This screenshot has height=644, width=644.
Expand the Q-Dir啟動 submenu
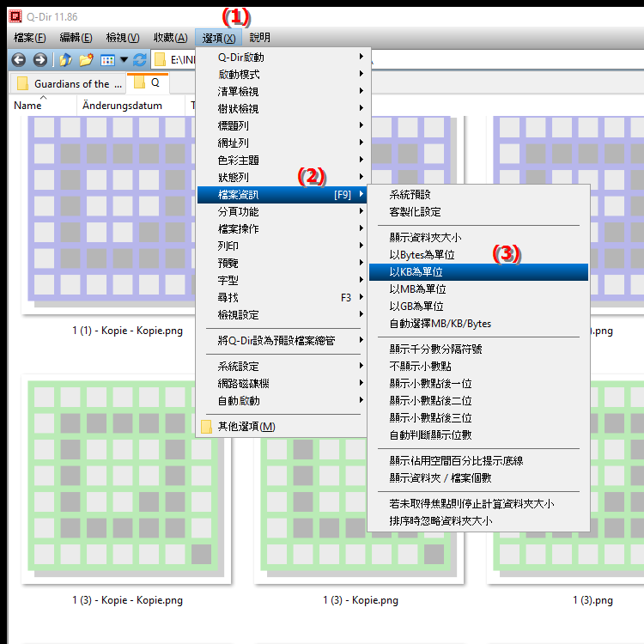pyautogui.click(x=283, y=57)
